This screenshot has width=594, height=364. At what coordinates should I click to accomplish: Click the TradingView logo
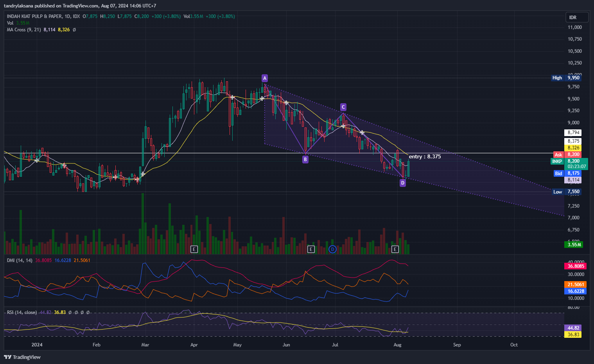[22, 357]
